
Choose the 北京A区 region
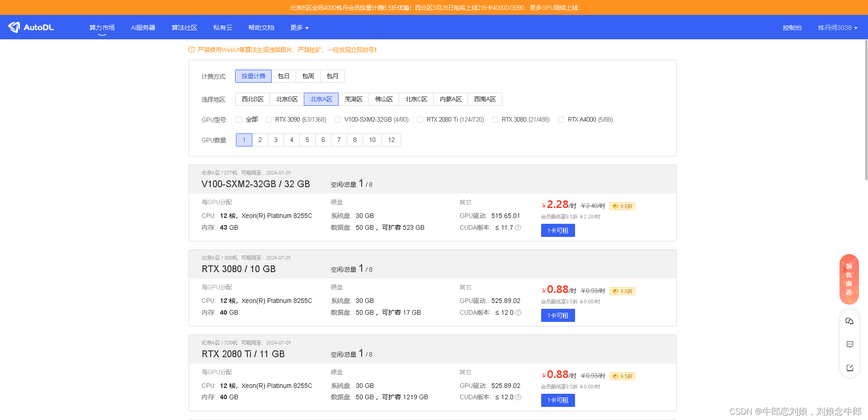(x=321, y=99)
